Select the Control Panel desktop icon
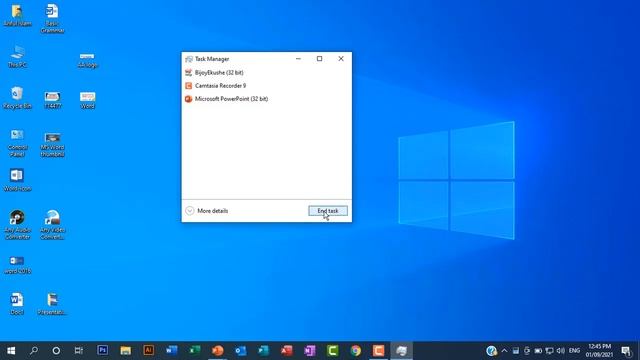Image resolution: width=640 pixels, height=360 pixels. click(17, 143)
